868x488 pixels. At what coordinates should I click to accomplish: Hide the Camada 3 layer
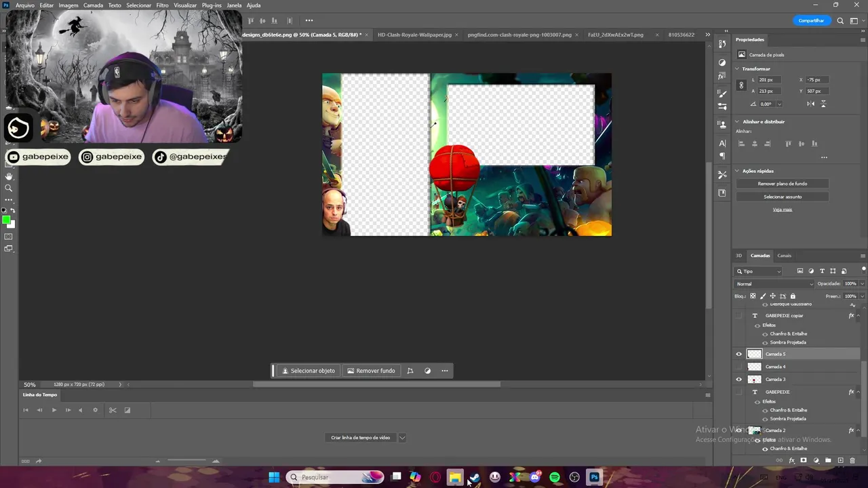739,380
